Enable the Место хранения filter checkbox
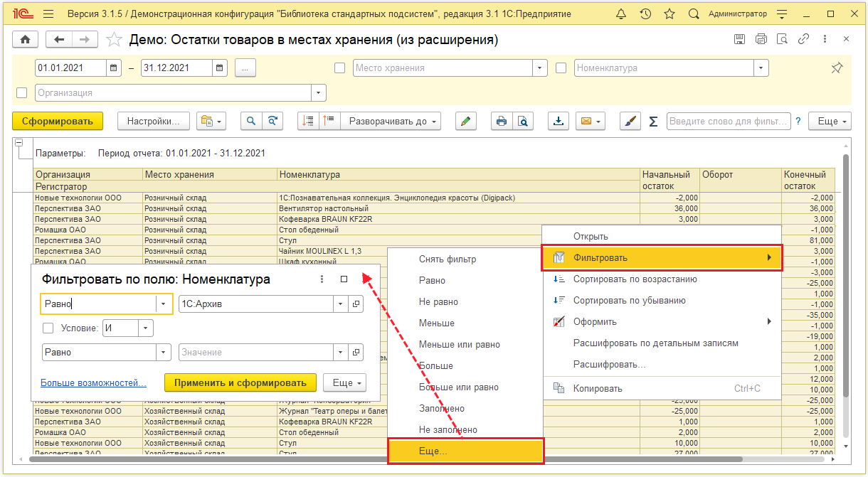Image resolution: width=868 pixels, height=477 pixels. tap(339, 68)
